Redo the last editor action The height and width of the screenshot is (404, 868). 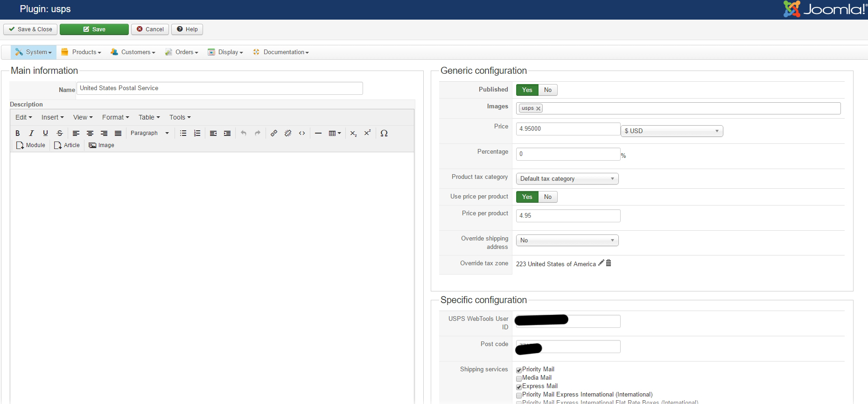click(x=258, y=133)
